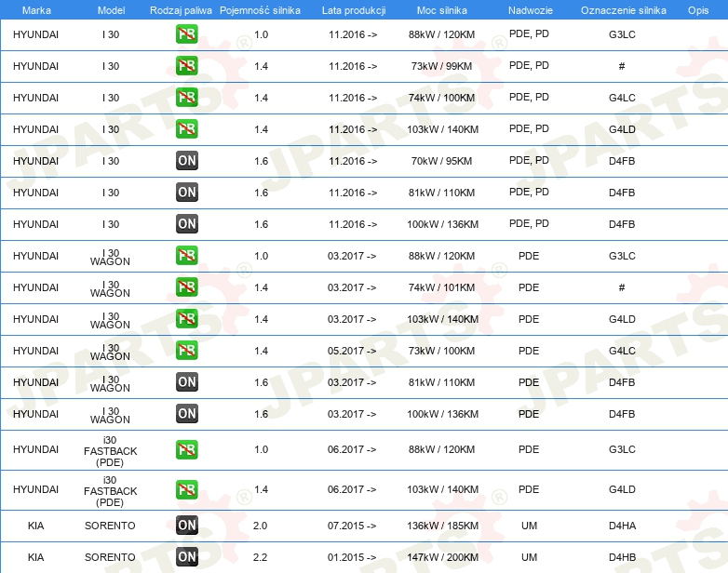Click 136kW / 185KM power cell
The image size is (728, 573).
click(x=442, y=526)
